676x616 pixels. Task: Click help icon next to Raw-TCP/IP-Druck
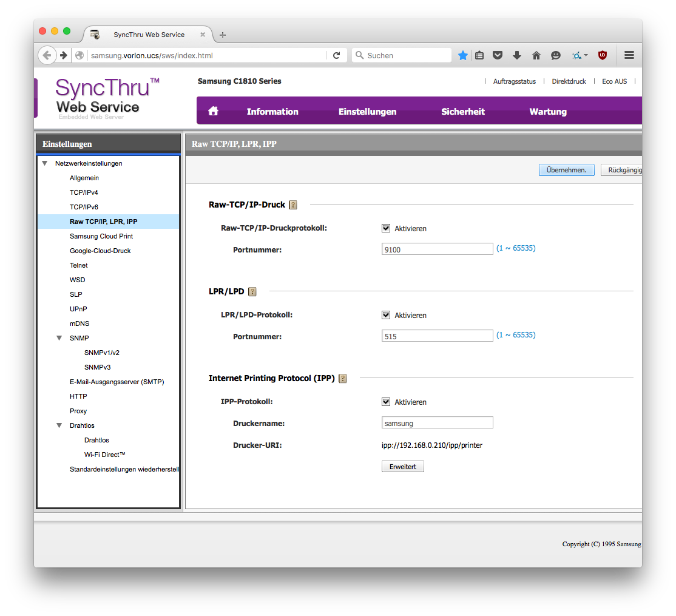click(x=293, y=205)
